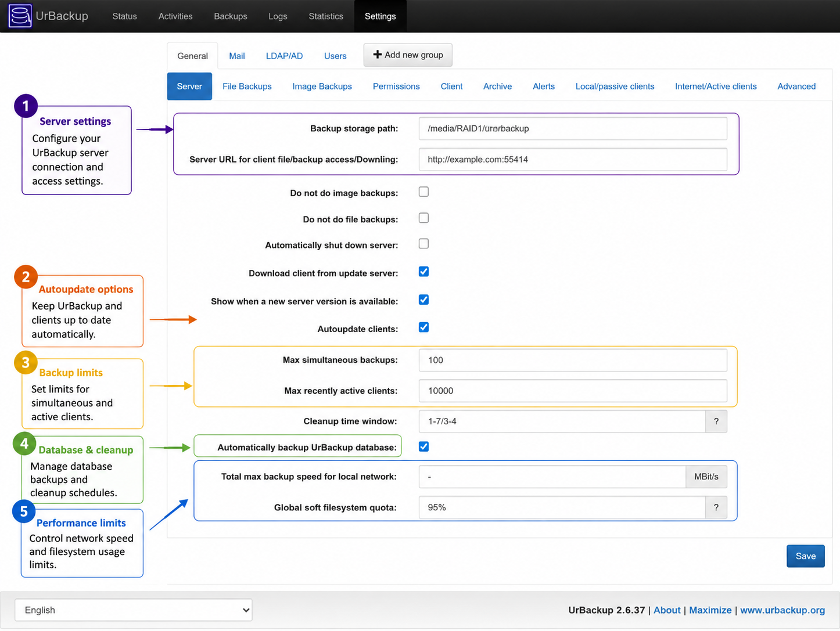Viewport: 840px width, 631px height.
Task: Click the Maximize link
Action: point(710,610)
